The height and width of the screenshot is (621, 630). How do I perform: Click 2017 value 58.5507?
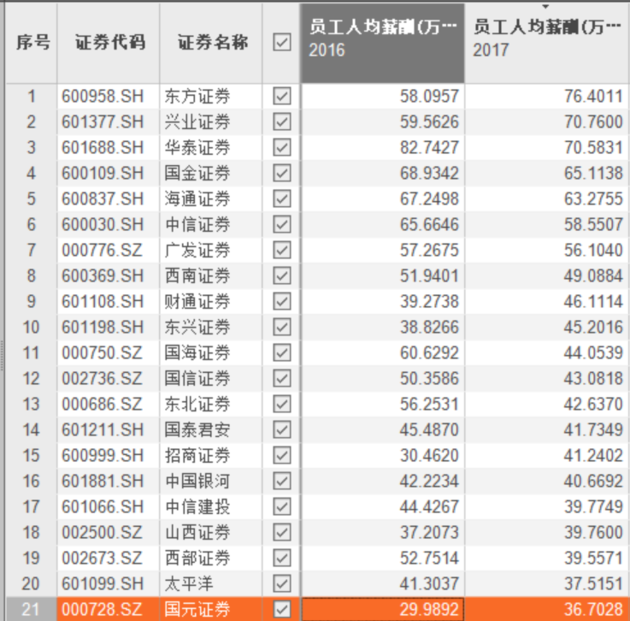coord(593,225)
